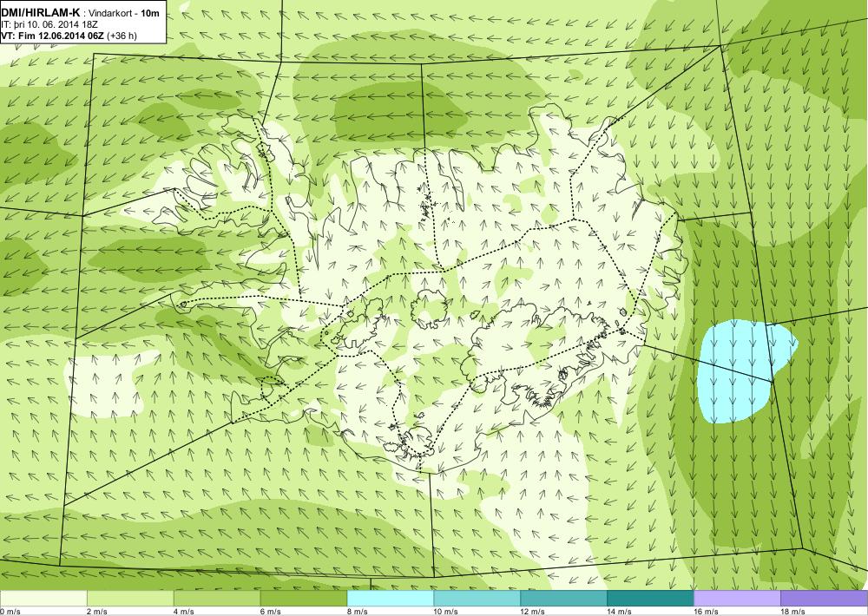Click the 12–14 m/s teal swatch
868x616 pixels.
coord(563,599)
